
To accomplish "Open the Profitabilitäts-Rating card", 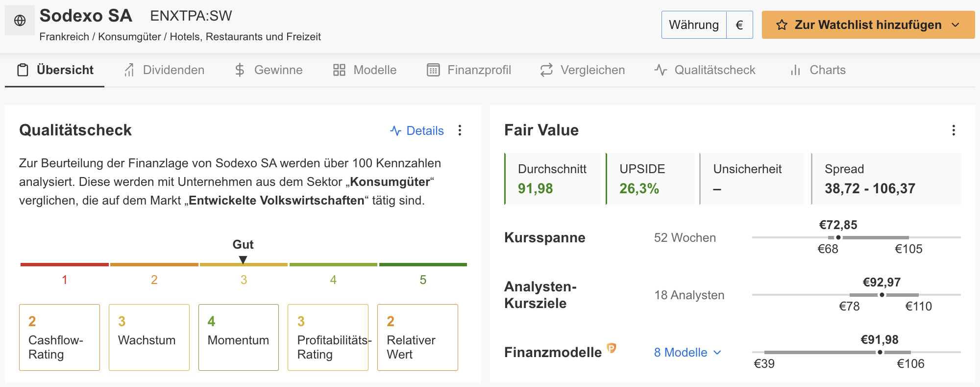I will pos(328,337).
